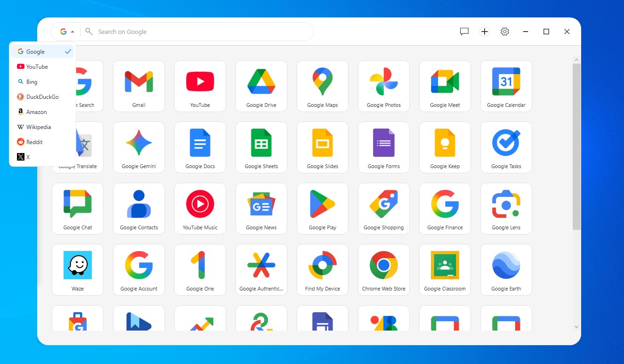
Task: Launch YouTube from the app grid
Action: click(x=200, y=86)
